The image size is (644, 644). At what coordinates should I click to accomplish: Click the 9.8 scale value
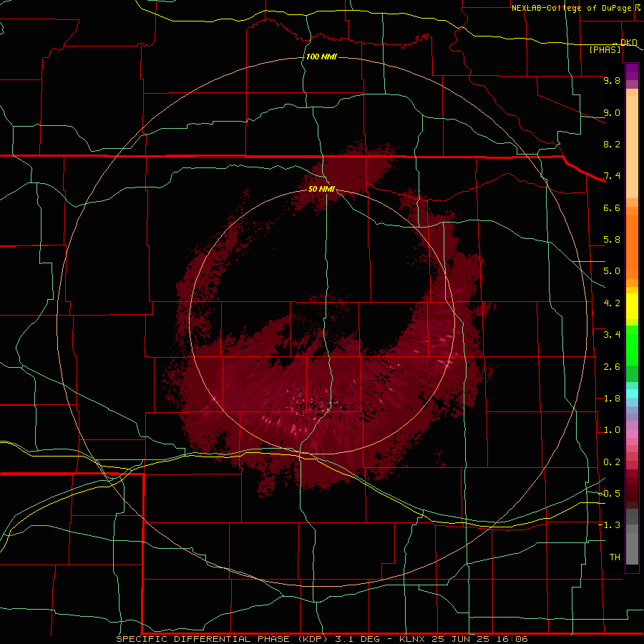[x=612, y=80]
